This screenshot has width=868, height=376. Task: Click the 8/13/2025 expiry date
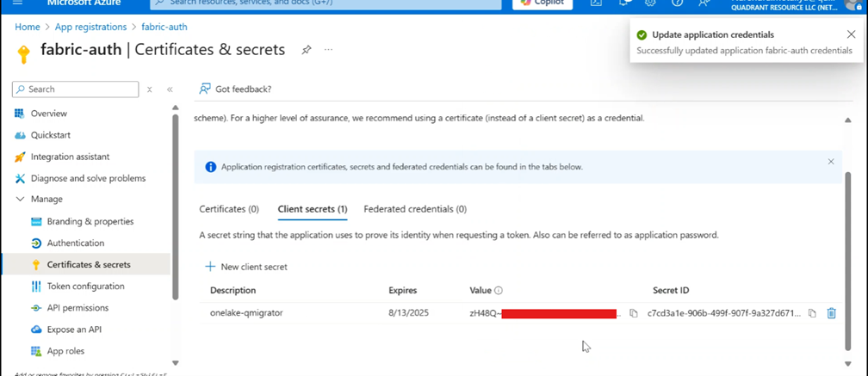408,313
